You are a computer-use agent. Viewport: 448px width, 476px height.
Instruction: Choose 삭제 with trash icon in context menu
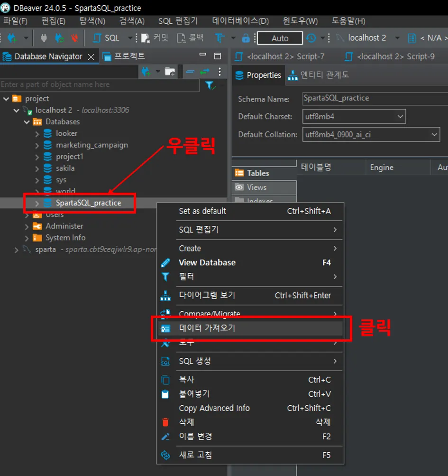click(x=250, y=422)
